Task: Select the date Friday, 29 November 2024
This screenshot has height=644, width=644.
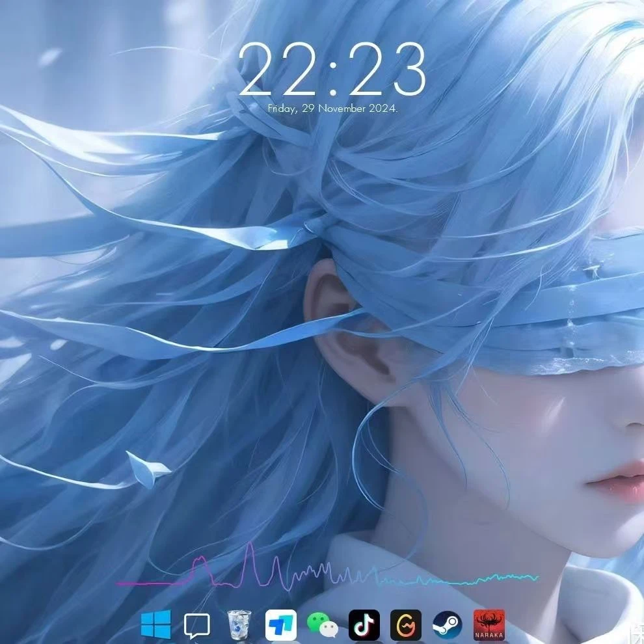Action: [x=334, y=109]
